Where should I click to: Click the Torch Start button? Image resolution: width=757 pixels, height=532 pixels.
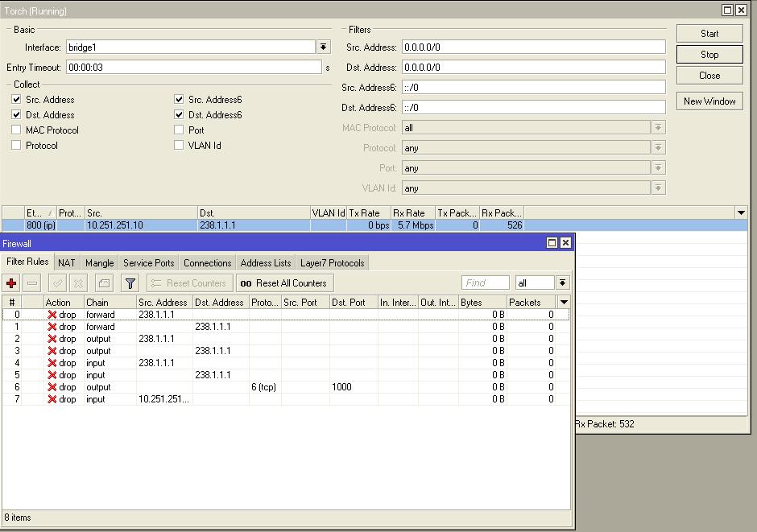pos(709,33)
